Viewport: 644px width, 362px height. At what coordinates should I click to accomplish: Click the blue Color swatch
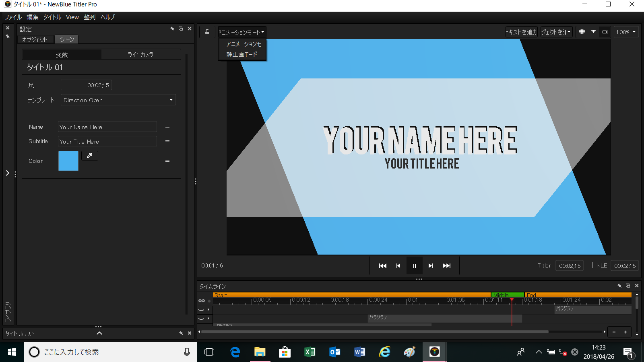[68, 161]
